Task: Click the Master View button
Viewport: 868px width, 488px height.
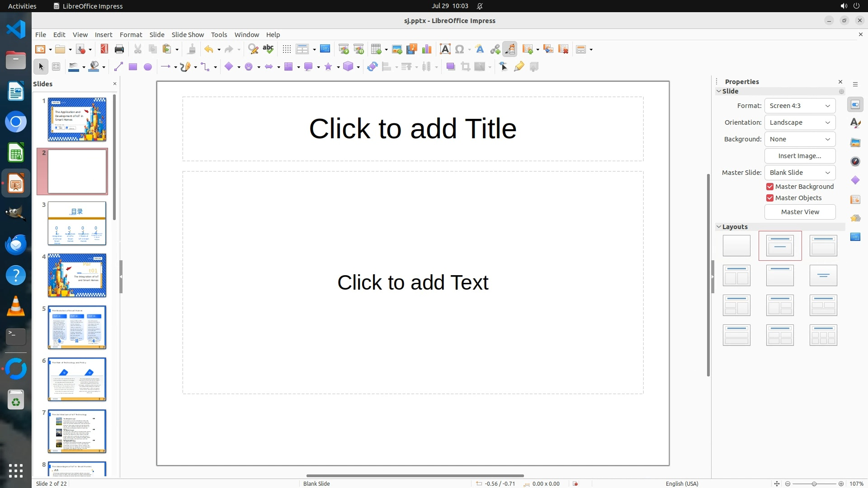Action: (800, 212)
